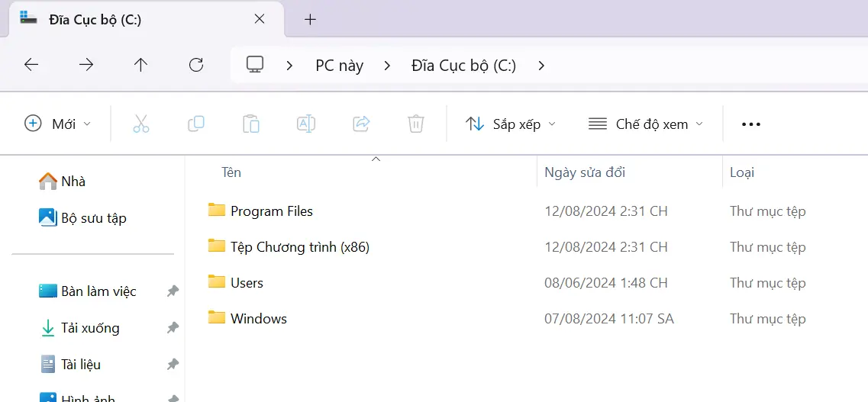Open the three-dots more options menu
868x402 pixels.
751,124
